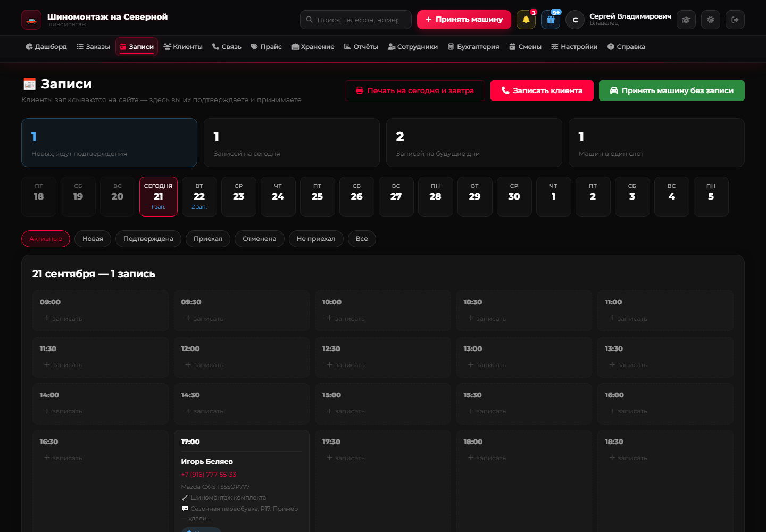Open the gear settings icon in header
This screenshot has height=532, width=766.
[711, 20]
